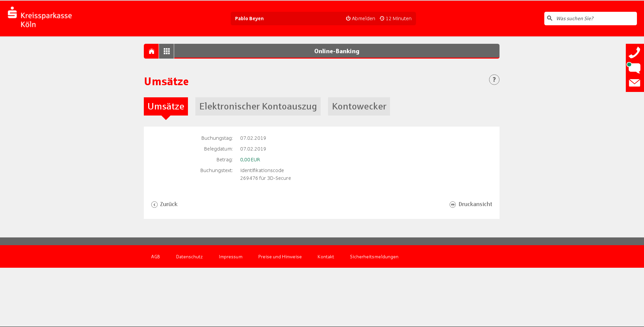Open the help question mark icon
644x327 pixels.
(x=494, y=80)
